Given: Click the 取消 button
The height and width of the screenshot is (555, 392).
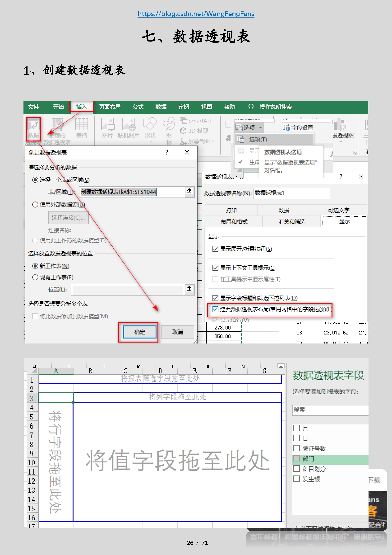Looking at the screenshot, I should [178, 332].
